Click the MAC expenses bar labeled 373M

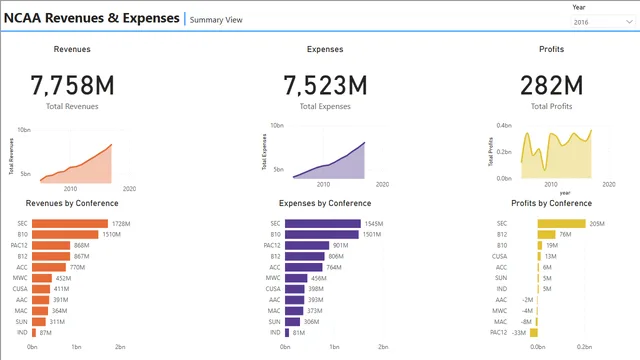[294, 311]
